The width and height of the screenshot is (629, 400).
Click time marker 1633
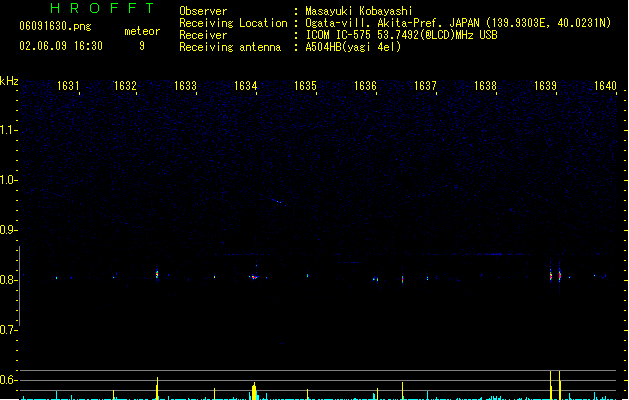click(x=185, y=86)
